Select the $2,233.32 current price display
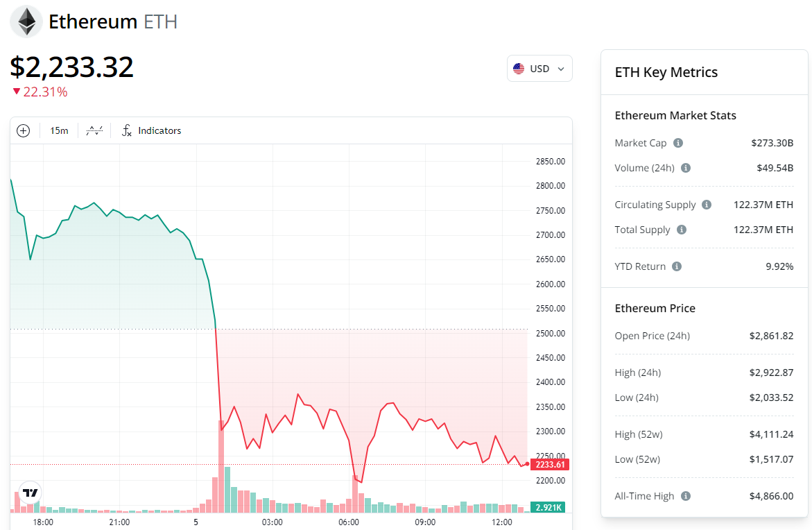The image size is (812, 530). pos(71,67)
